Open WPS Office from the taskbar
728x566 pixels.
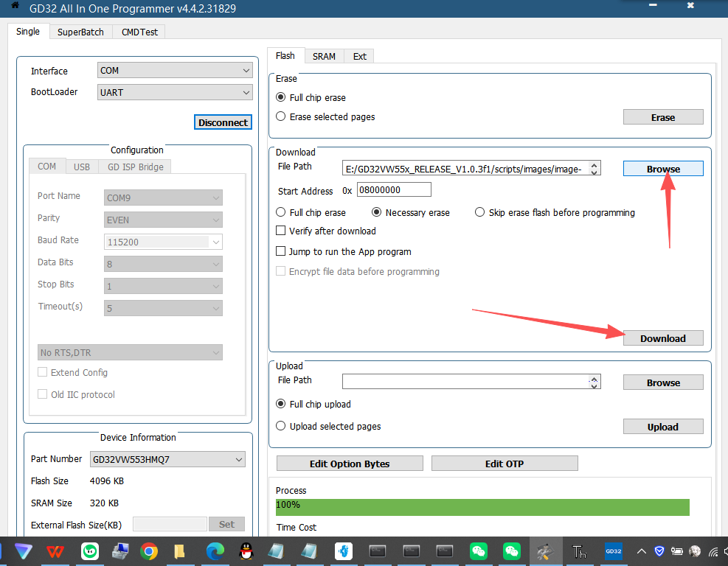click(x=55, y=551)
